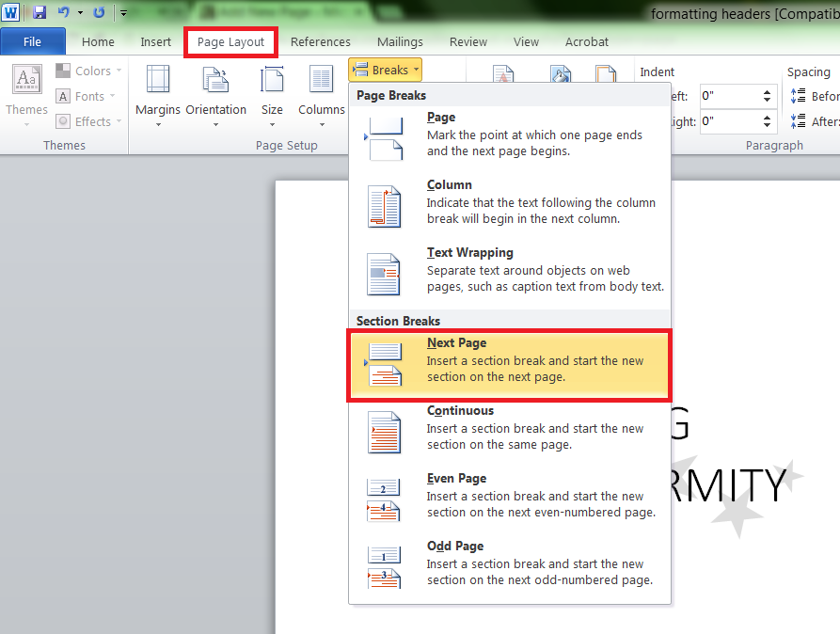This screenshot has width=840, height=634.
Task: Collapse the Breaks dropdown button
Action: pos(385,70)
